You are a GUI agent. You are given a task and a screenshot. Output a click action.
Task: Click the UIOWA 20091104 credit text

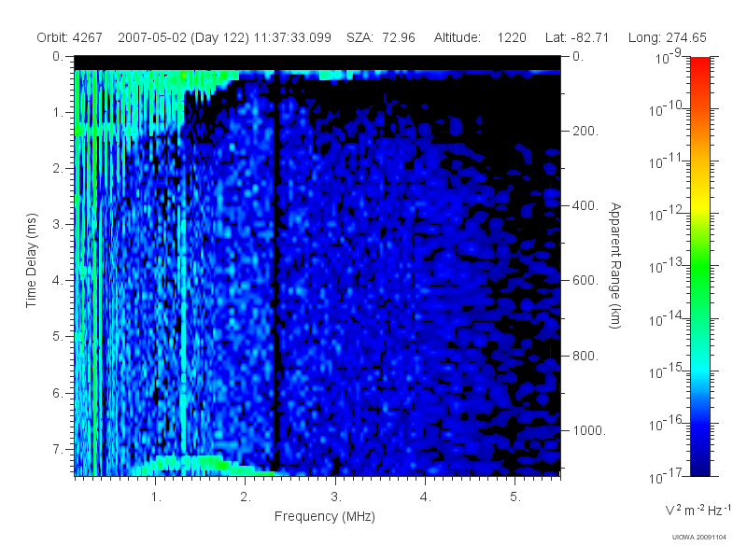click(698, 538)
